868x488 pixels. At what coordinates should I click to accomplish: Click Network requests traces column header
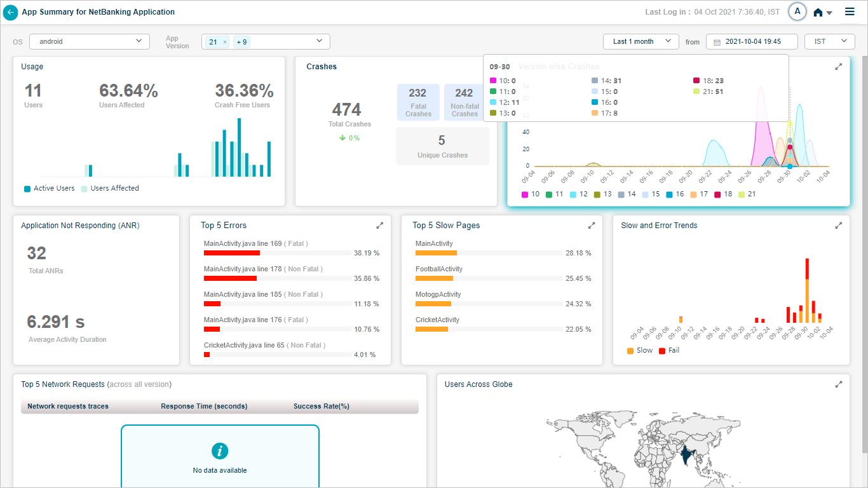68,406
